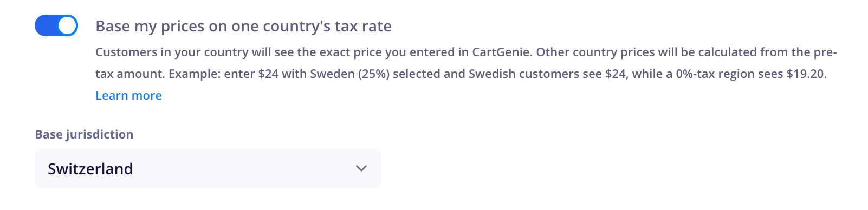Click the heading "Base my prices on one country's tax rate"

click(243, 26)
